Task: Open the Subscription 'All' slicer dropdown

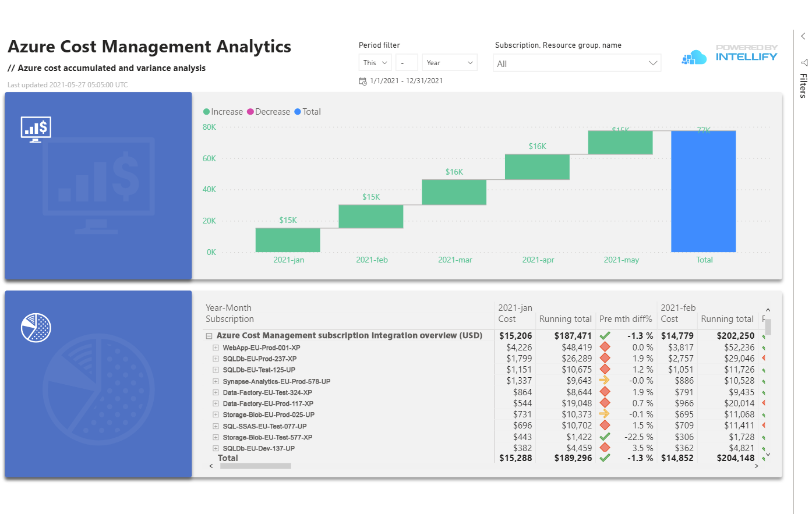Action: point(577,63)
